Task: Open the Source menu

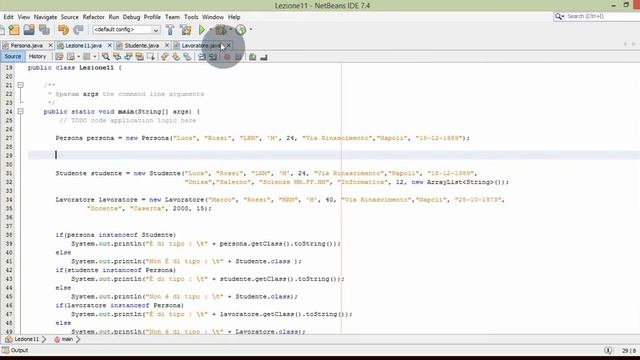Action: [69, 17]
